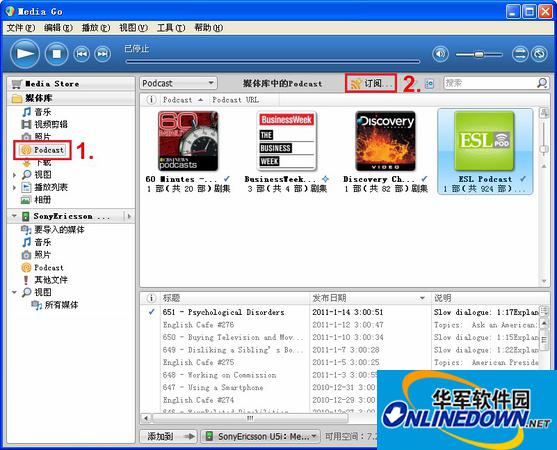Open 其他文件 on the device
The width and height of the screenshot is (557, 450).
coord(44,280)
